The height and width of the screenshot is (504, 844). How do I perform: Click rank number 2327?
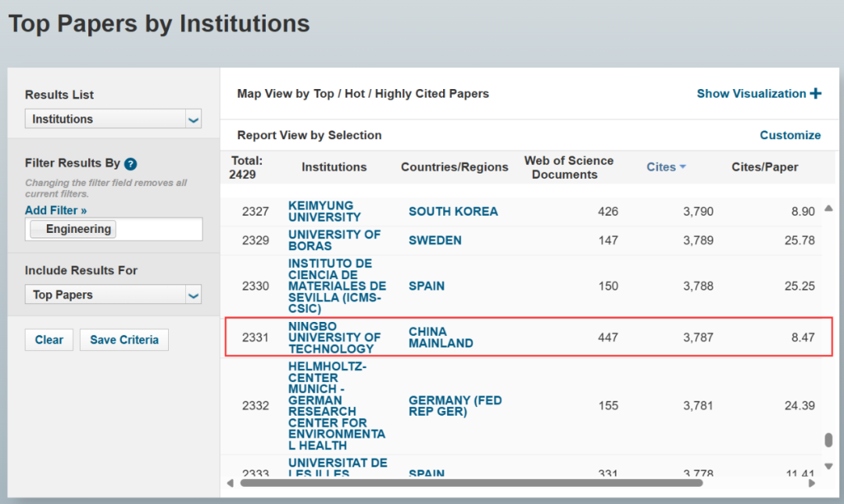tap(255, 212)
